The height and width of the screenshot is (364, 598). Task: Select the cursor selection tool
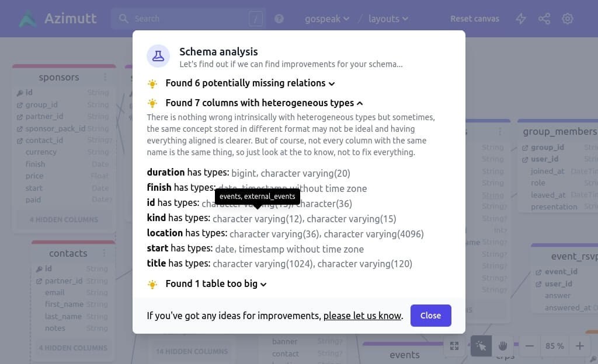[x=481, y=346]
